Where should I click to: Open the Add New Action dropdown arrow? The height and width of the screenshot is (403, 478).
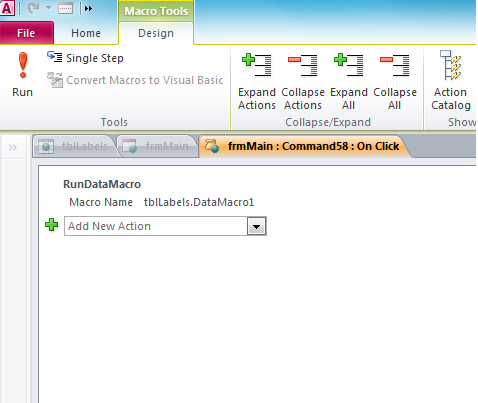click(x=256, y=226)
